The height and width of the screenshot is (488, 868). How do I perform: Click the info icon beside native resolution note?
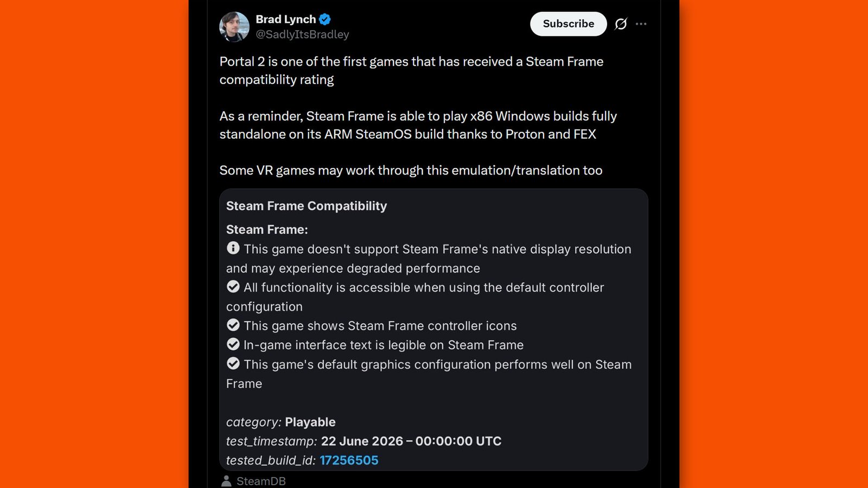(x=233, y=248)
